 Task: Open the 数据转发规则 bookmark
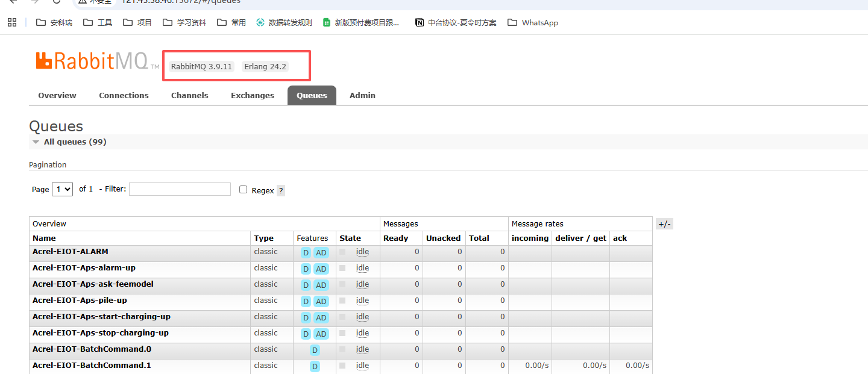(x=284, y=22)
